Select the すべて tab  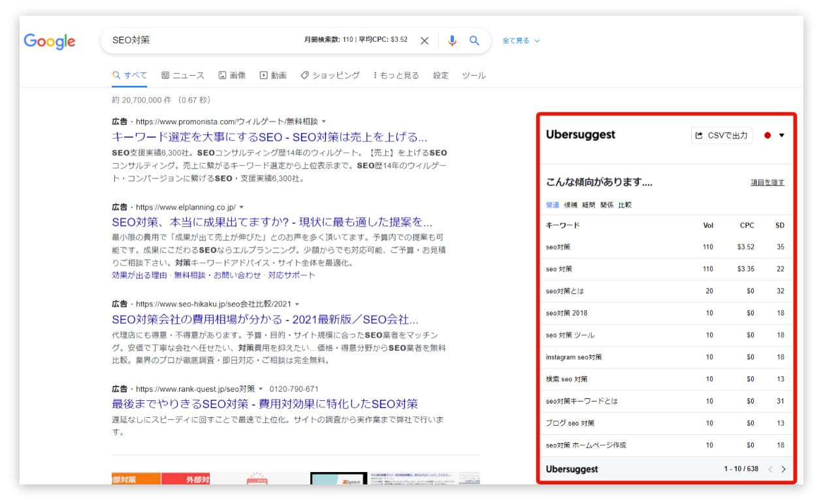[130, 75]
